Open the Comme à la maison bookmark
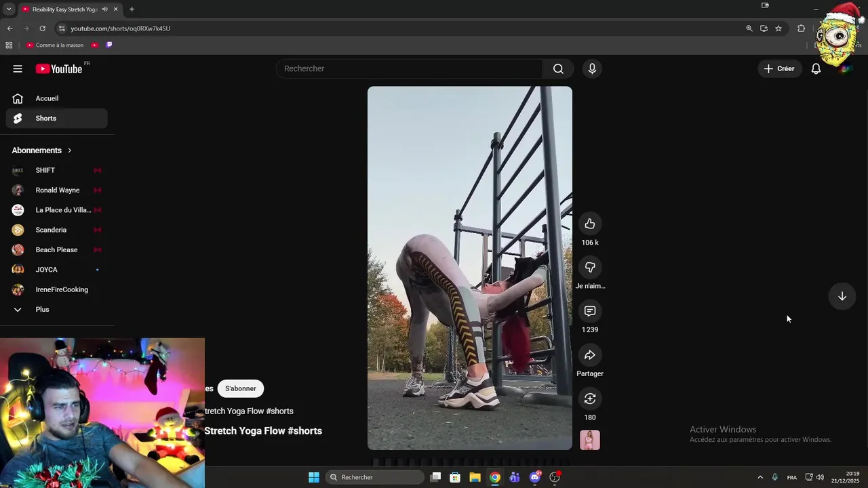868x488 pixels. 55,45
